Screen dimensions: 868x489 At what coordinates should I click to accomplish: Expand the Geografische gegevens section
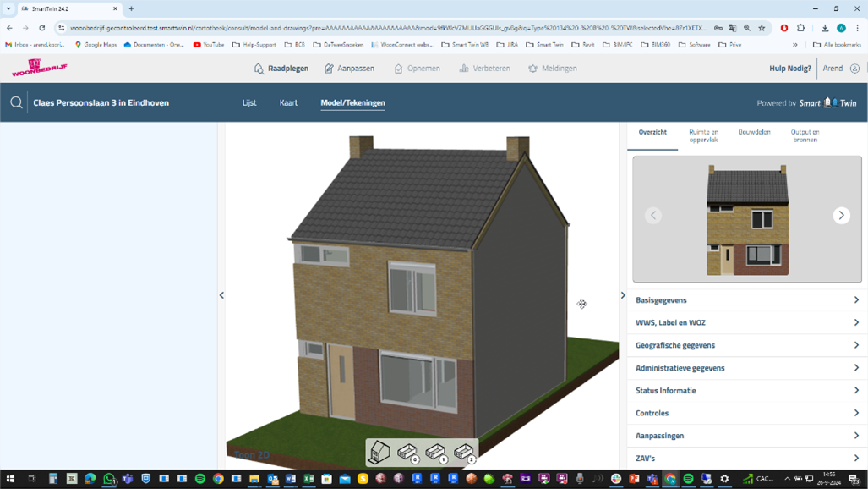(x=747, y=345)
